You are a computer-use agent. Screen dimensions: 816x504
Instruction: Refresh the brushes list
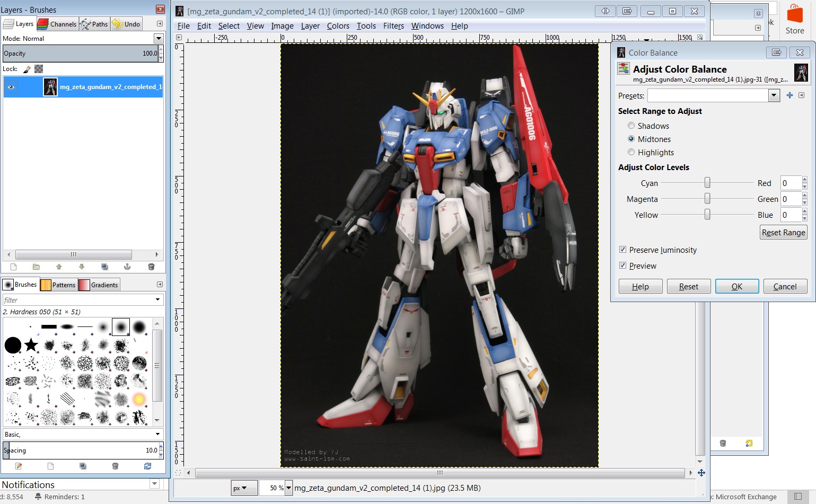pyautogui.click(x=147, y=466)
